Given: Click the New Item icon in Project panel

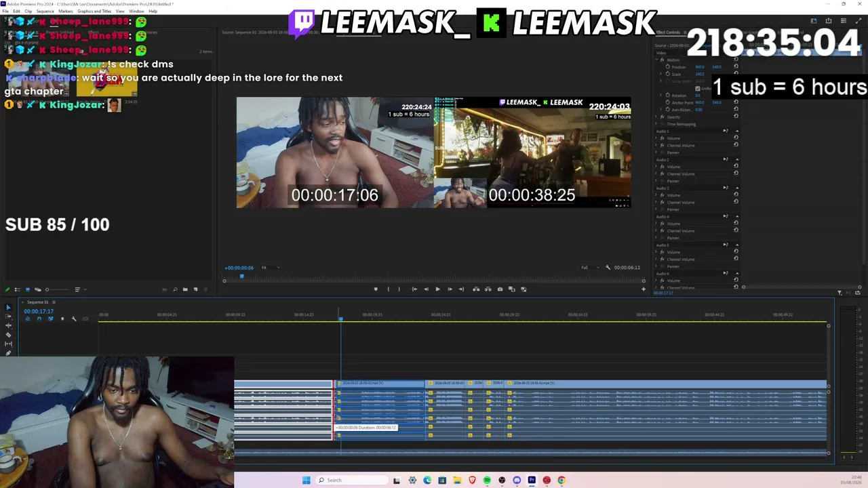Looking at the screenshot, I should point(195,290).
